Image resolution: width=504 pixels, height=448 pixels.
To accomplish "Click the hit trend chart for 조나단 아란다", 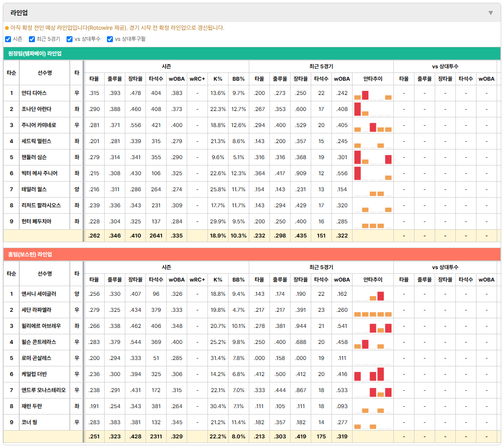I will point(373,109).
